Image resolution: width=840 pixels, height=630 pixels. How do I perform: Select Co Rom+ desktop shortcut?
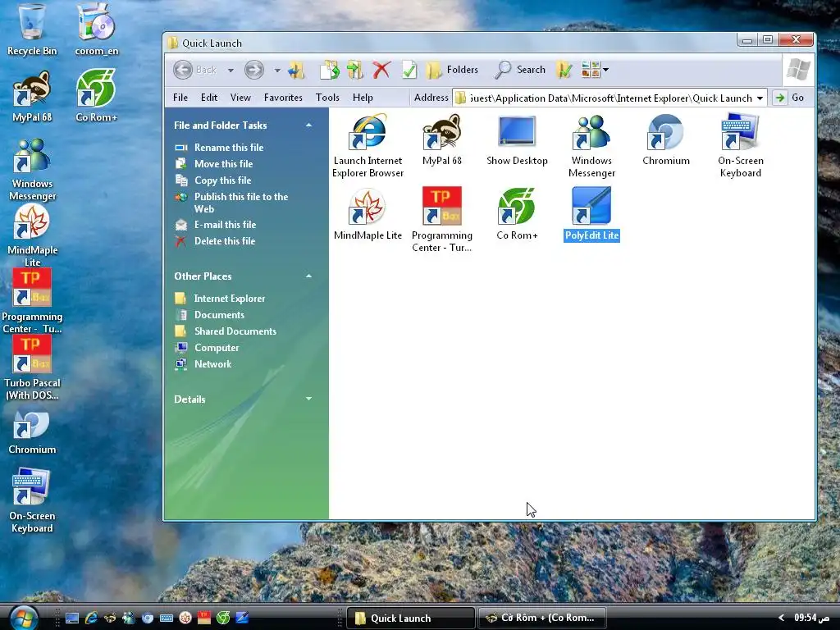[97, 97]
